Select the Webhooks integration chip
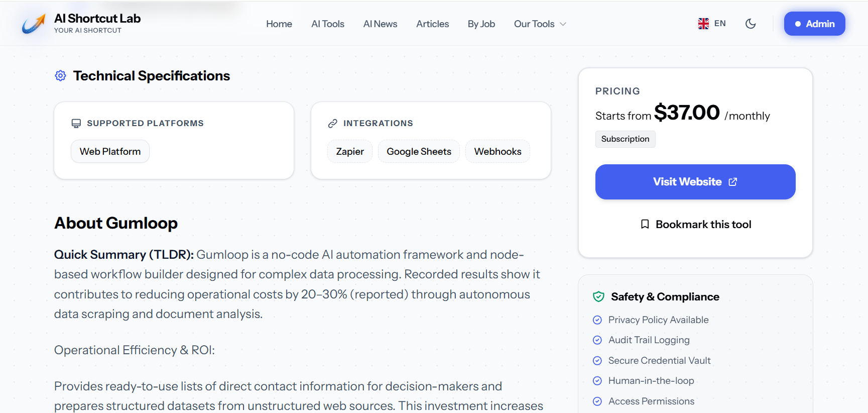The height and width of the screenshot is (413, 868). (x=498, y=151)
